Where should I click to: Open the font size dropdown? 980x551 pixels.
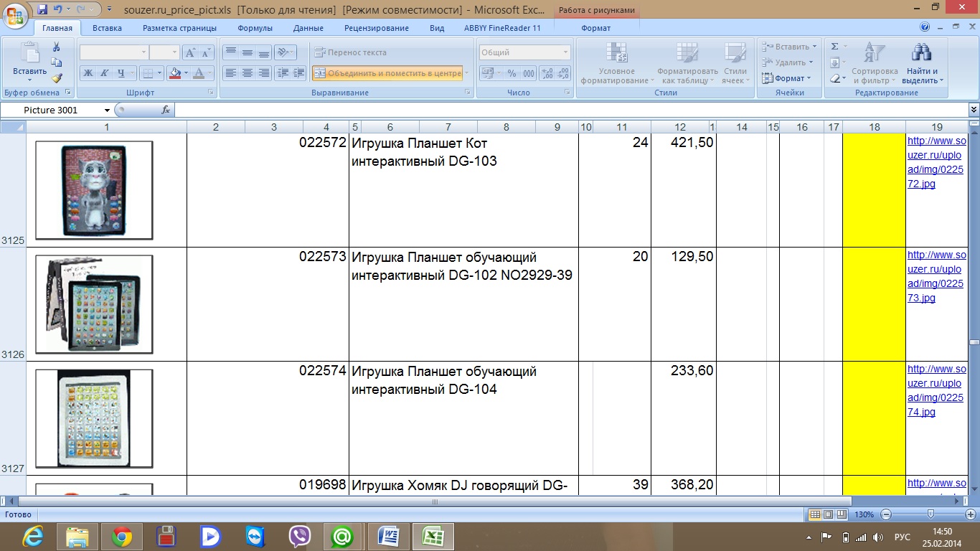point(174,52)
